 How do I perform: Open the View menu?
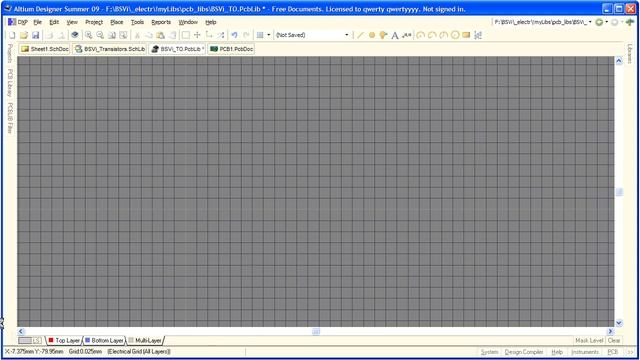pyautogui.click(x=72, y=22)
